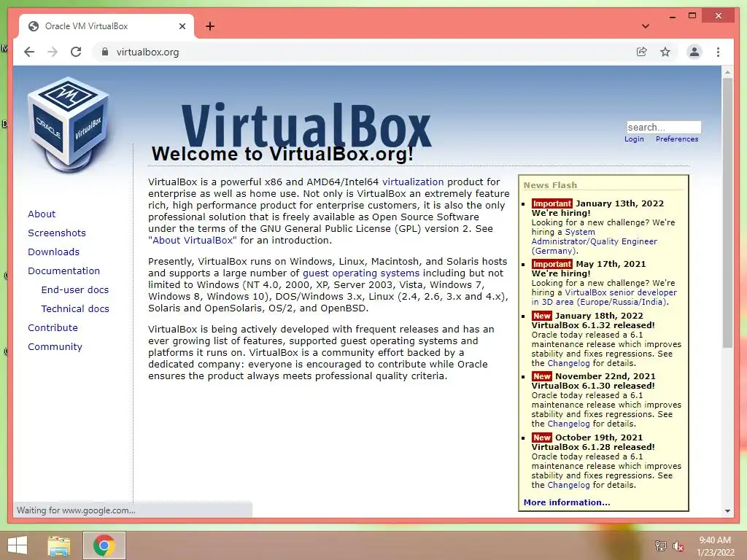The width and height of the screenshot is (747, 560).
Task: Go to Contribute in sidebar
Action: pyautogui.click(x=53, y=328)
